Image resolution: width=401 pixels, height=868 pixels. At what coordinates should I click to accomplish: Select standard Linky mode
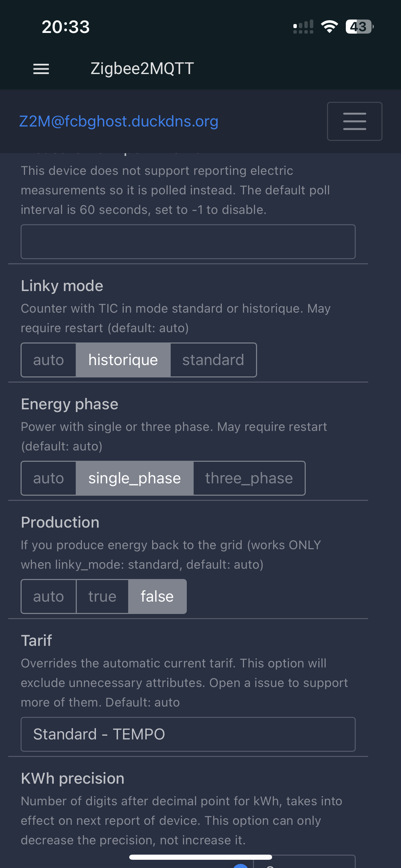click(213, 360)
